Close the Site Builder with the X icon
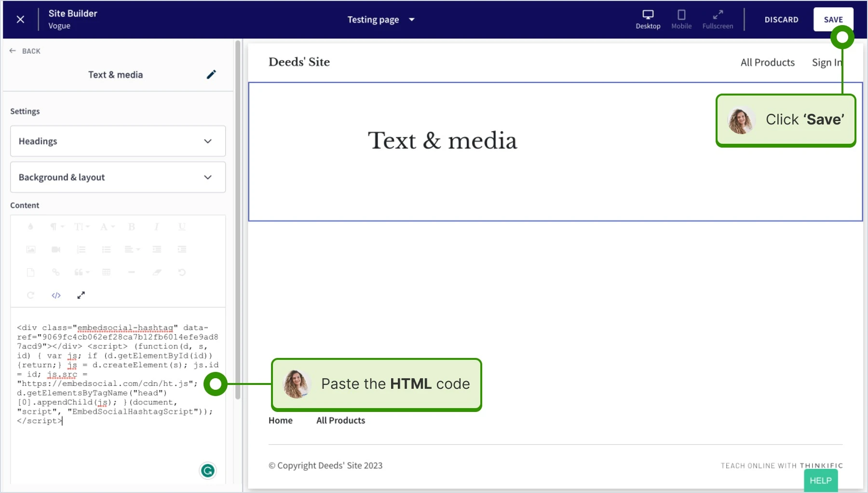 20,19
